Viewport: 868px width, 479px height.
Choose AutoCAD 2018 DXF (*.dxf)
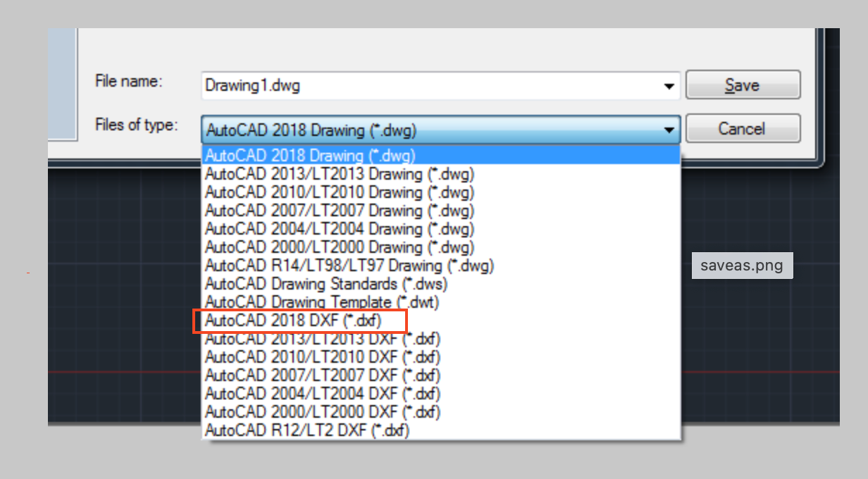(441, 320)
